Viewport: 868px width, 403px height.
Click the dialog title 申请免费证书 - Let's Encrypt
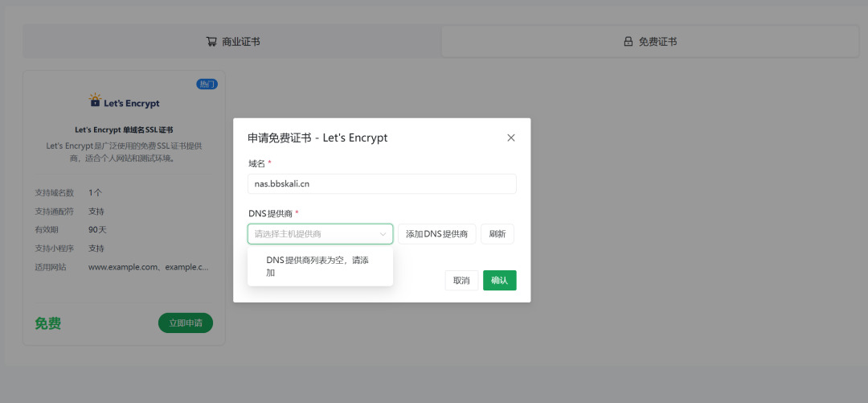[317, 138]
